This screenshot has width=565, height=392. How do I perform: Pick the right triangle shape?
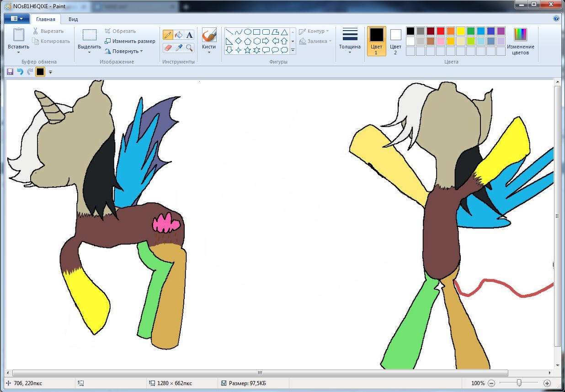tap(229, 41)
